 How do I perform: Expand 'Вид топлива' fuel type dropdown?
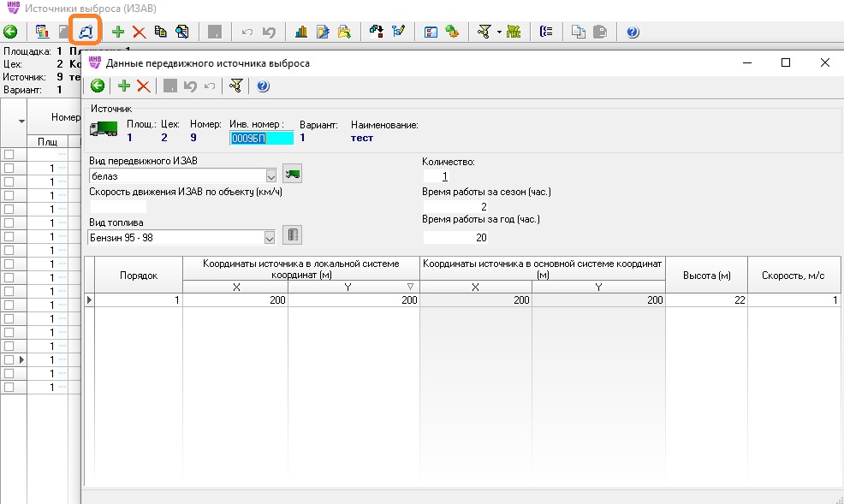(271, 237)
